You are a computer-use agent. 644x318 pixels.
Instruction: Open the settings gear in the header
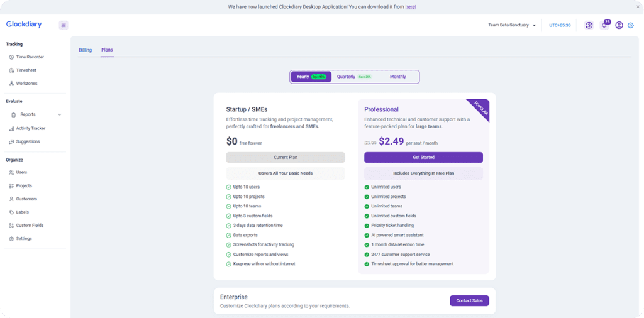pyautogui.click(x=631, y=25)
